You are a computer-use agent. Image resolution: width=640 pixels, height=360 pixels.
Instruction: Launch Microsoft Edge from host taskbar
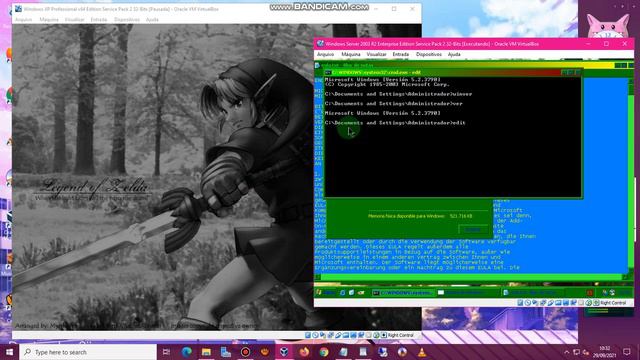tap(187, 352)
